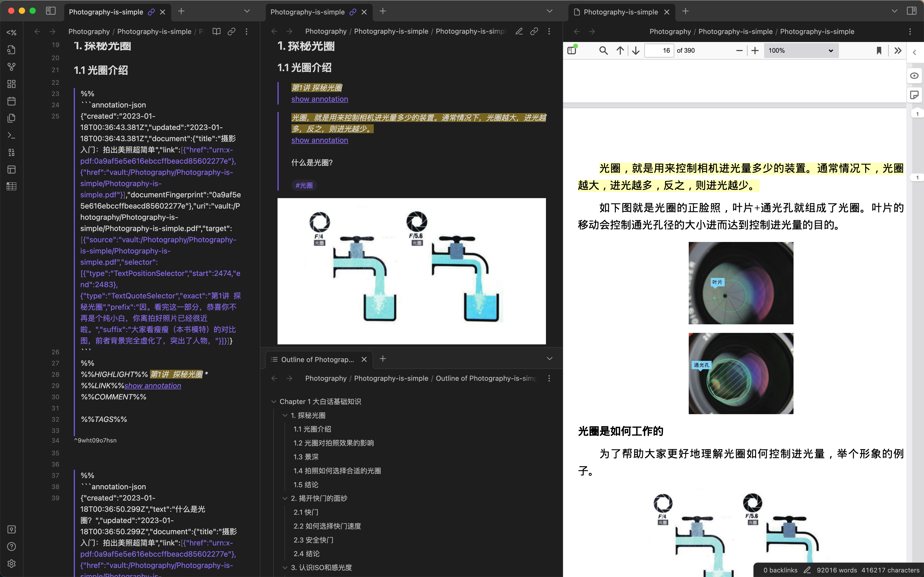The height and width of the screenshot is (577, 924).
Task: Jump to 1.3 景深 in outline
Action: [x=306, y=457]
